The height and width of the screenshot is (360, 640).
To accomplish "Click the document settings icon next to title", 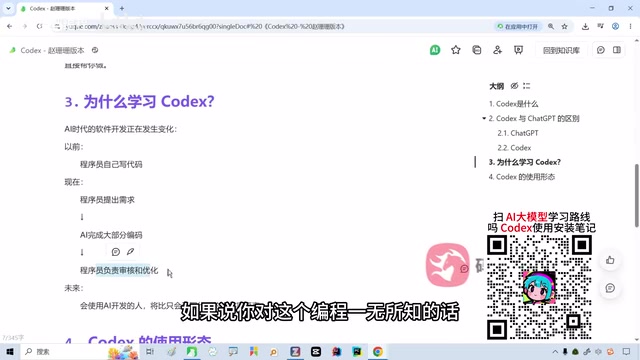I will tap(95, 50).
